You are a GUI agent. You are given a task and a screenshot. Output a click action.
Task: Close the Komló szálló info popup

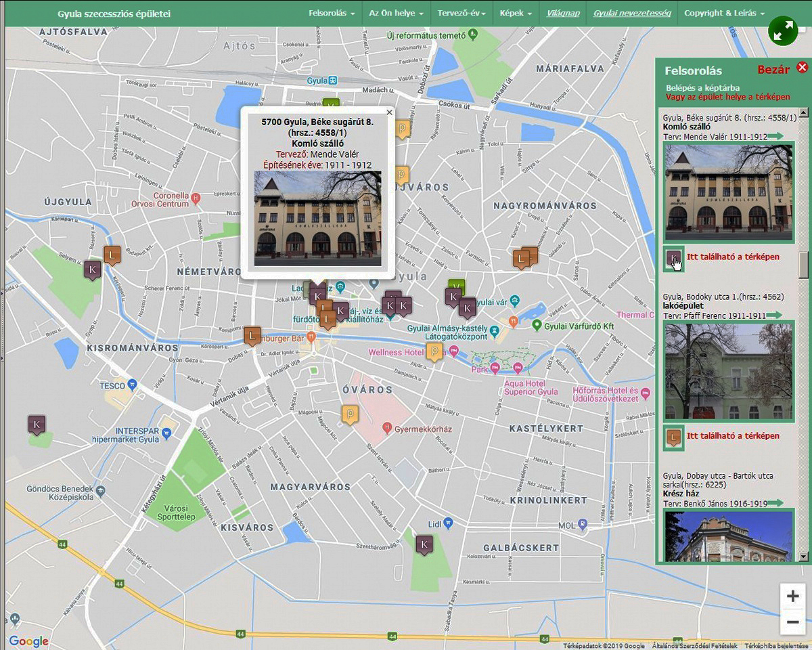pyautogui.click(x=389, y=113)
